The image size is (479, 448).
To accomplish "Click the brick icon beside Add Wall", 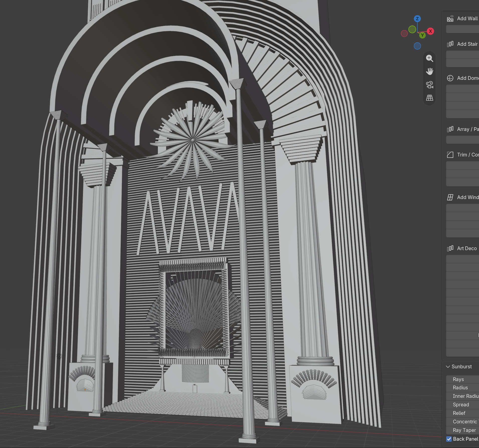I will click(450, 19).
